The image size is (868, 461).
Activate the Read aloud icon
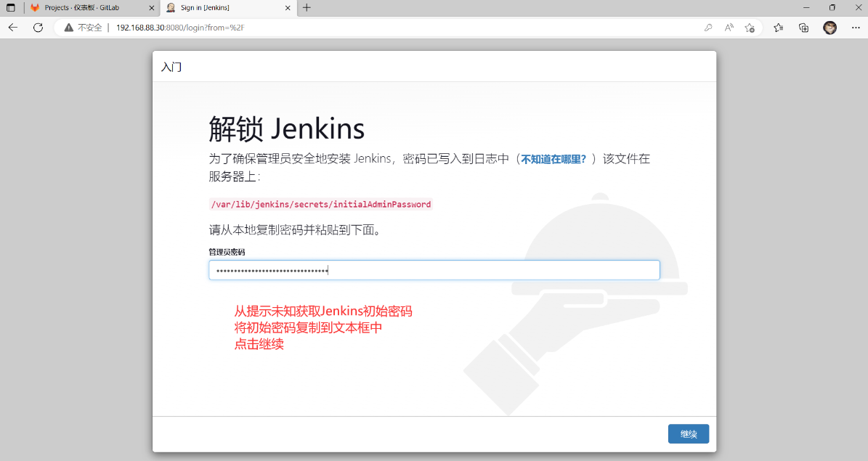coord(729,28)
